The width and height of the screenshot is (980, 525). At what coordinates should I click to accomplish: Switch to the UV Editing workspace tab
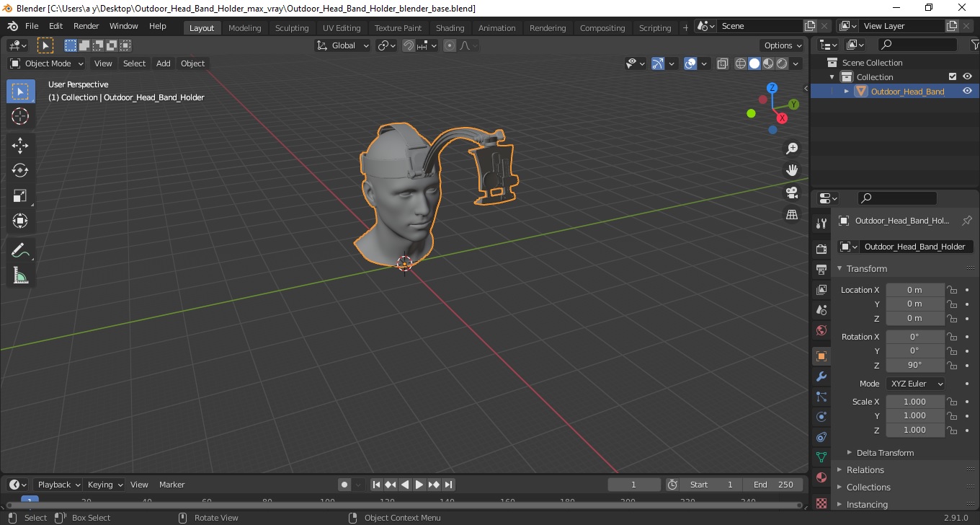coord(342,28)
